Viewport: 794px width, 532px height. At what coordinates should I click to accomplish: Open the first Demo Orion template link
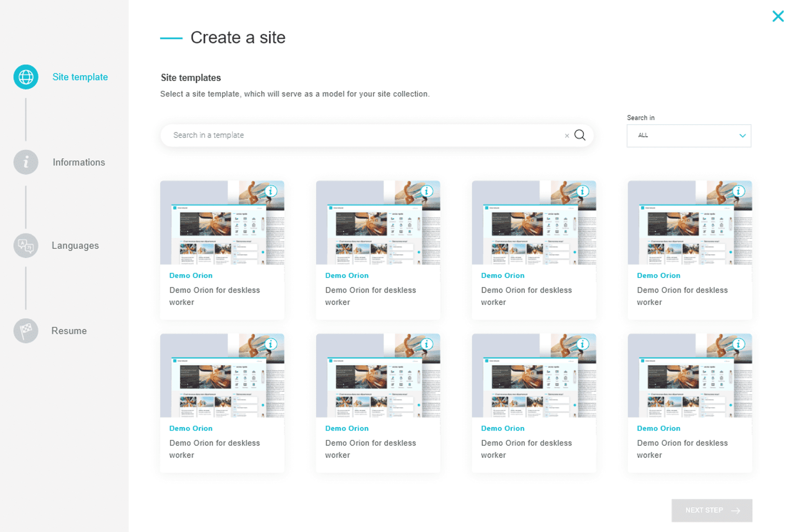[x=191, y=275]
